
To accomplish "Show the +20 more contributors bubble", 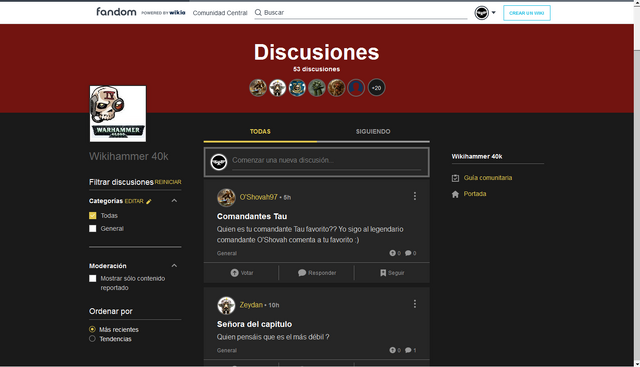I will click(x=376, y=88).
